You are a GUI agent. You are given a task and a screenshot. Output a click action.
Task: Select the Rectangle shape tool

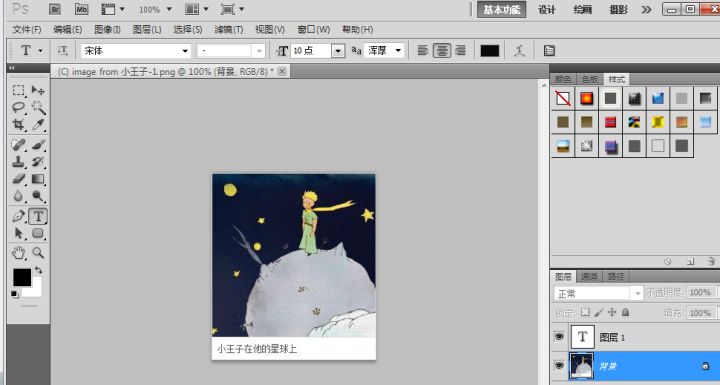pos(38,233)
